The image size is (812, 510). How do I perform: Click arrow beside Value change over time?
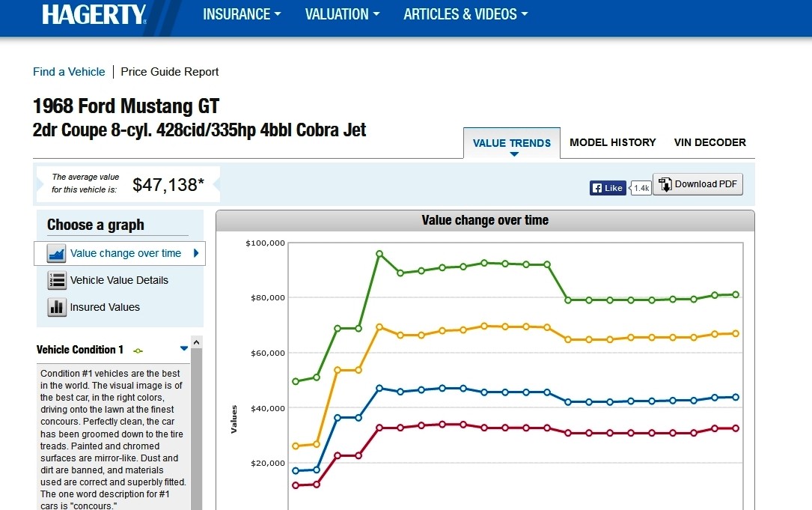point(196,253)
